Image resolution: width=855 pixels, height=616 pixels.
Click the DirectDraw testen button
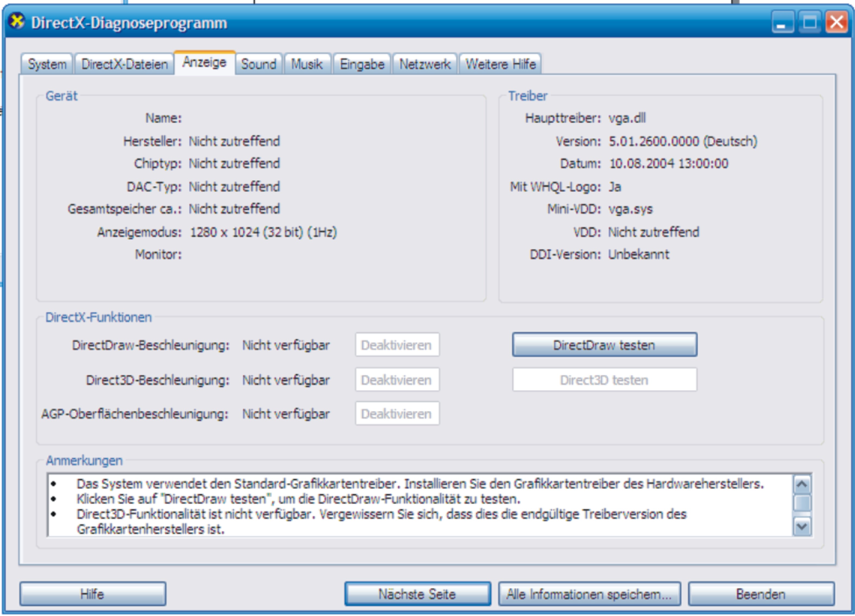coord(604,345)
